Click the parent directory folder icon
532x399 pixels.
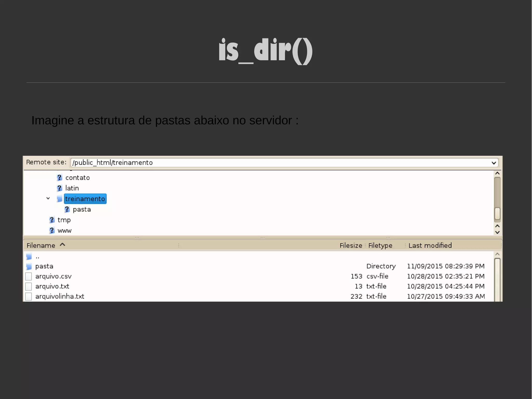(29, 257)
